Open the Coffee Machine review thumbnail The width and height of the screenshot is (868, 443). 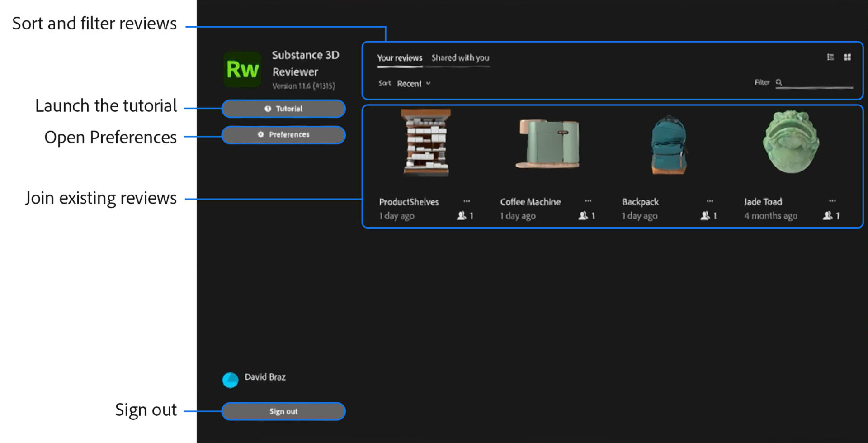[x=548, y=143]
